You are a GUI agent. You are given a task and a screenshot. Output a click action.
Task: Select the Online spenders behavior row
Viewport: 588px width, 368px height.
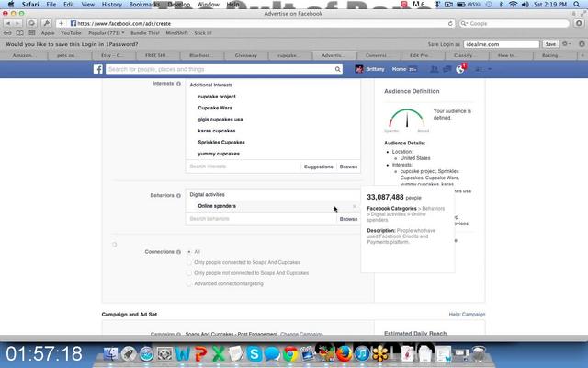273,206
